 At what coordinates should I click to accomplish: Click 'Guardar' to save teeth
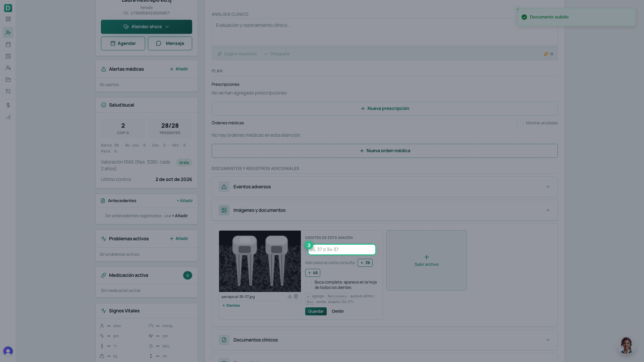coord(316,311)
